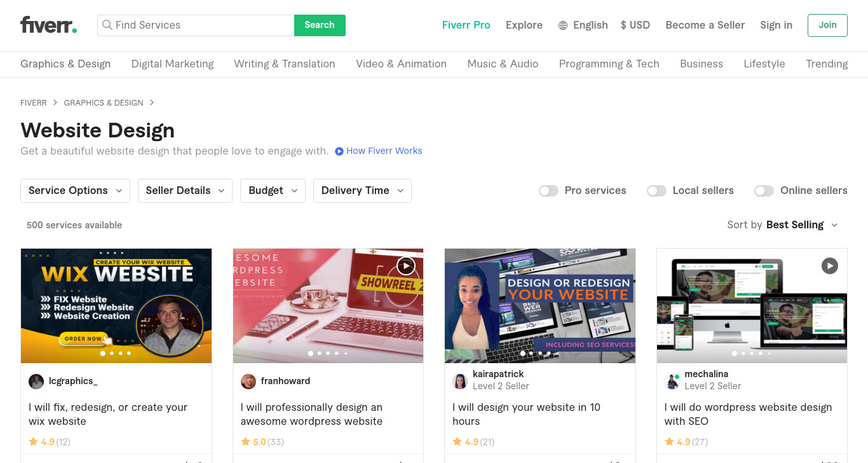Click GRAPHICS & DESIGN breadcrumb link
This screenshot has width=868, height=463.
coord(104,102)
